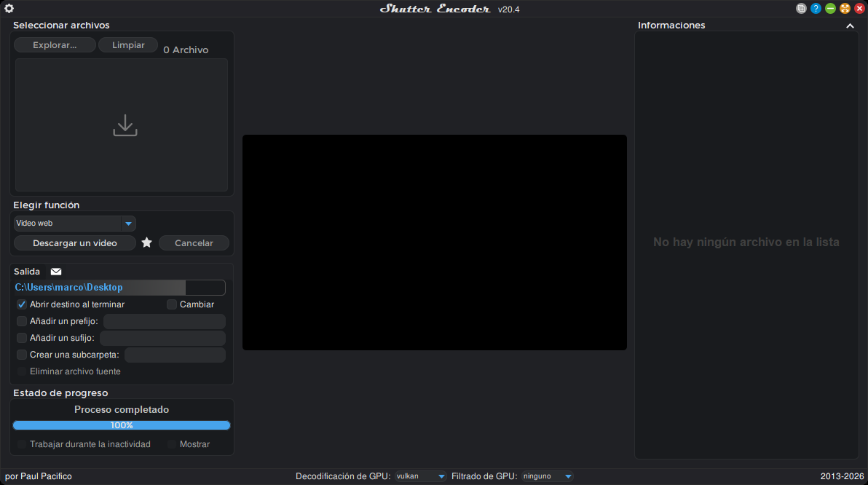The image size is (868, 485).
Task: Open the GPU filtering "ninguno" dropdown
Action: (547, 476)
